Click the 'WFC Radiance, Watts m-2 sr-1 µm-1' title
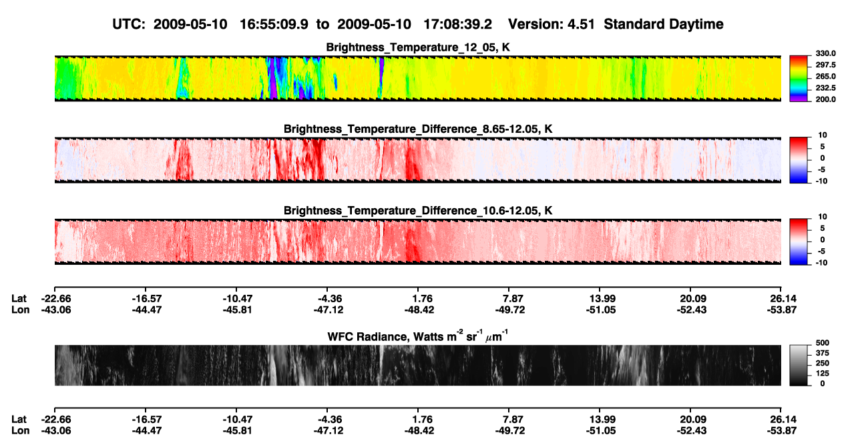Viewport: 868px width, 445px height. click(x=417, y=335)
